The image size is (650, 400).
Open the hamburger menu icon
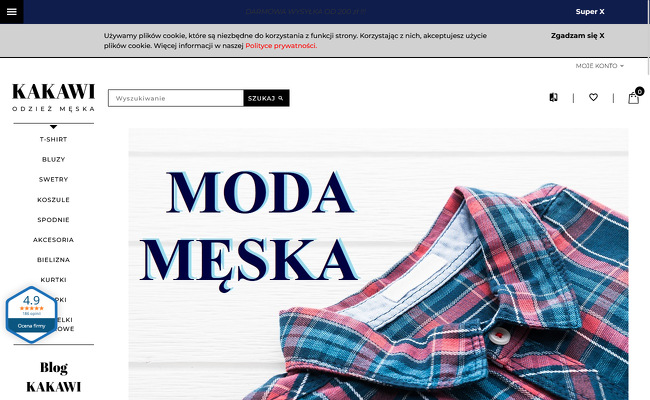[x=12, y=12]
